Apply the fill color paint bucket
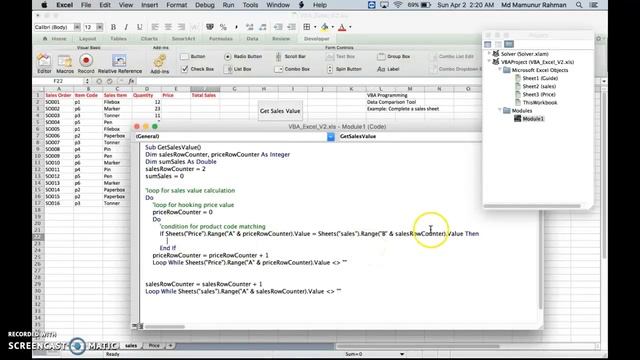640x360 pixels. click(x=324, y=27)
